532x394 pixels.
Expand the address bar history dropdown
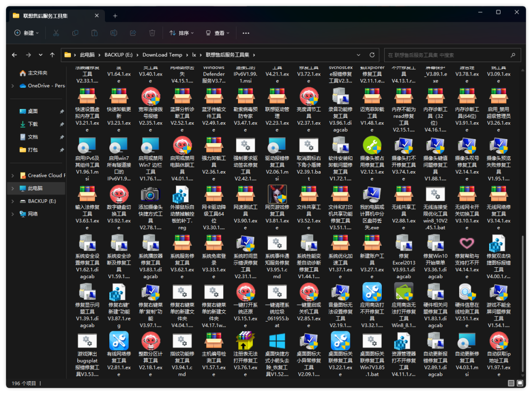click(x=359, y=55)
